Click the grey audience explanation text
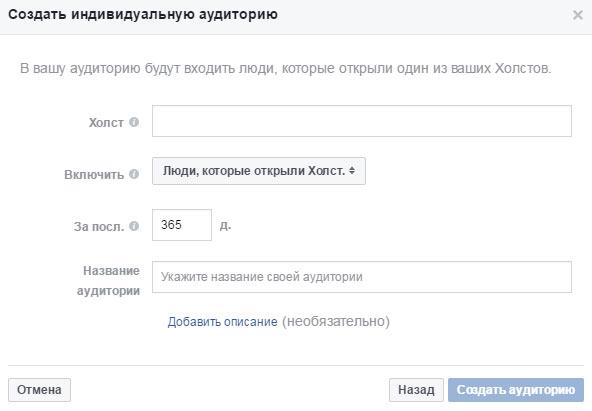592x411 pixels. [285, 68]
